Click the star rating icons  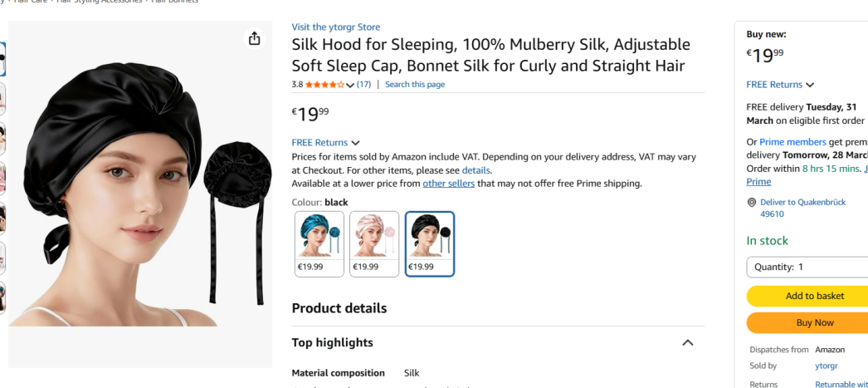(x=324, y=85)
